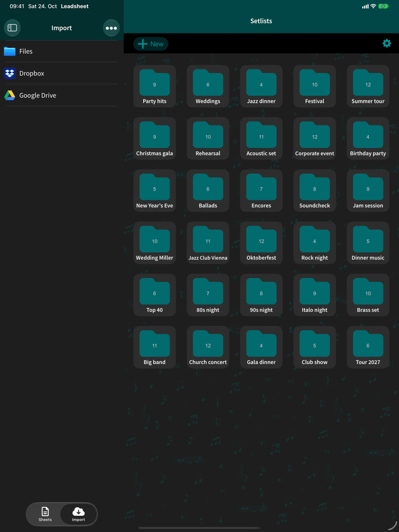Open the Files import source

(61, 51)
